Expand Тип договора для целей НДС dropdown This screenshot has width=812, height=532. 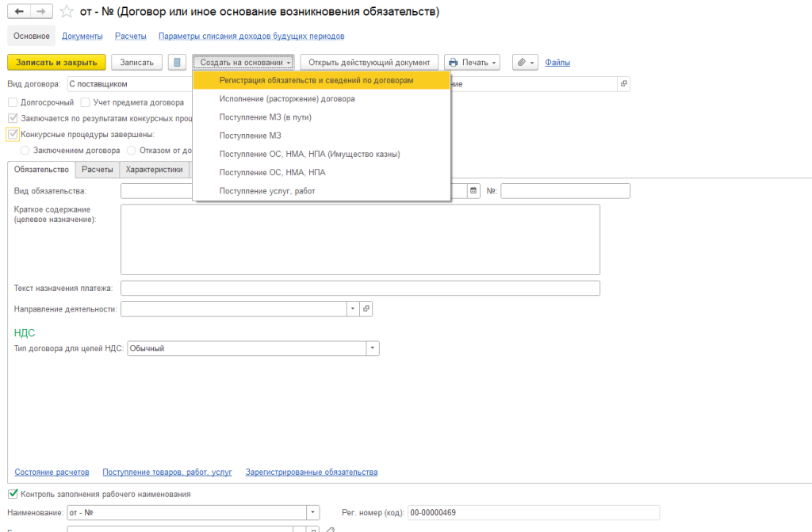(373, 348)
